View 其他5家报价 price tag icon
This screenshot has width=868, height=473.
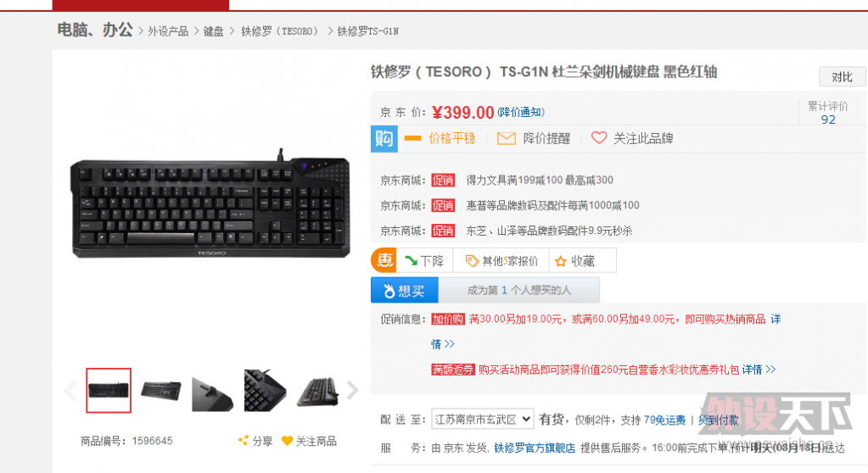tap(472, 261)
